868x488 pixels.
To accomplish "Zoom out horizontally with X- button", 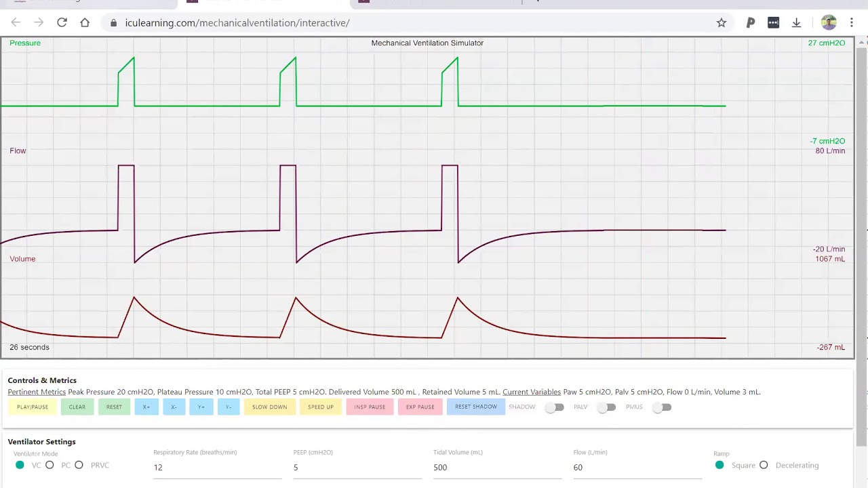I will 174,407.
